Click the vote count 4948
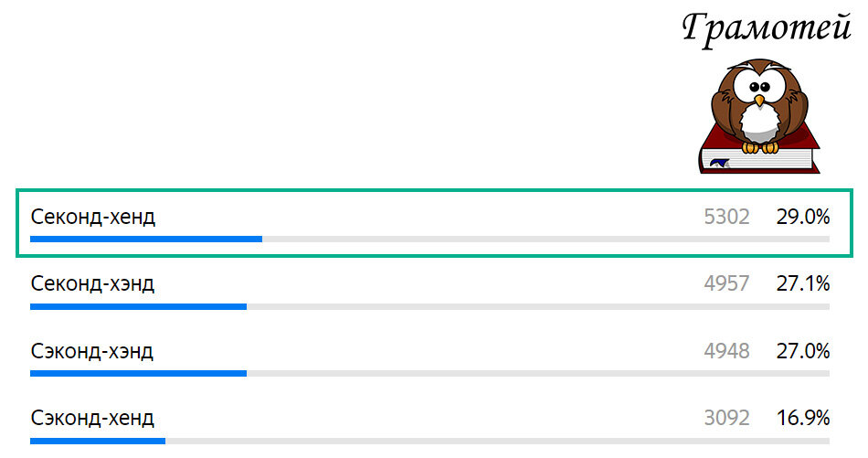868x458 pixels. coord(727,351)
